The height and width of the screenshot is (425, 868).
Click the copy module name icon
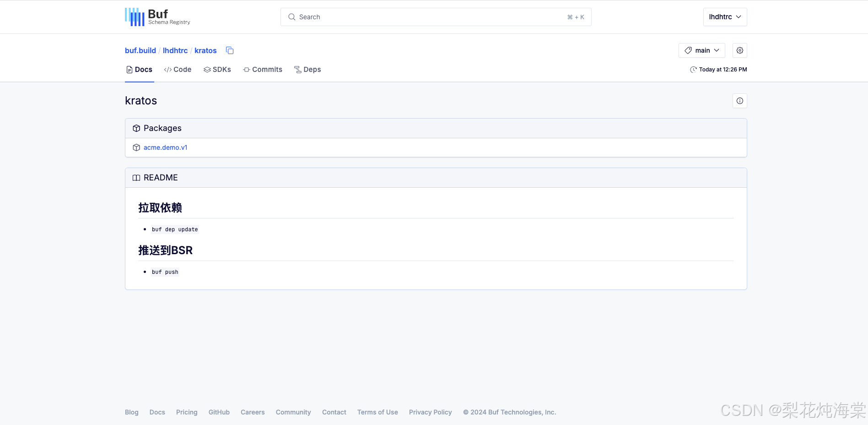230,50
